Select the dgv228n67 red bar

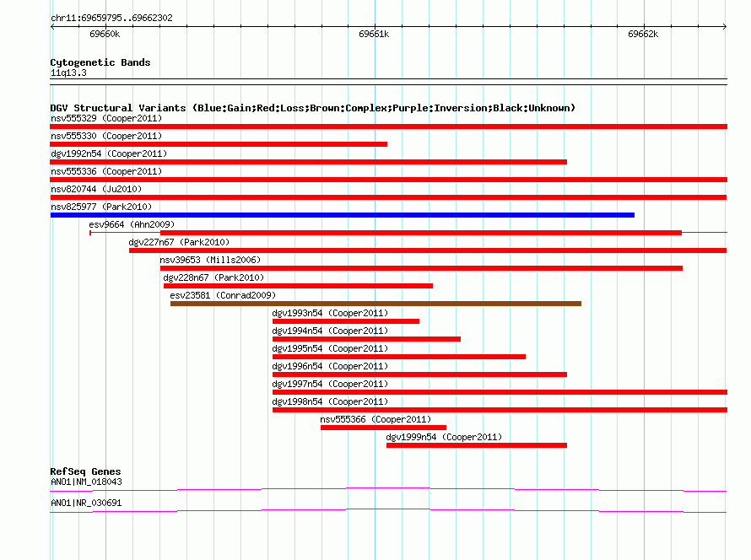(x=298, y=286)
